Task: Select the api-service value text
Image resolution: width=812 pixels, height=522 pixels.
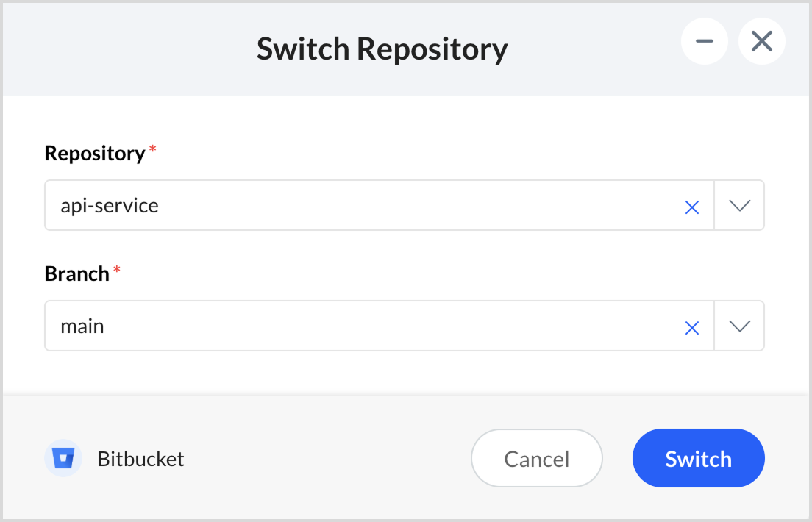Action: [110, 206]
